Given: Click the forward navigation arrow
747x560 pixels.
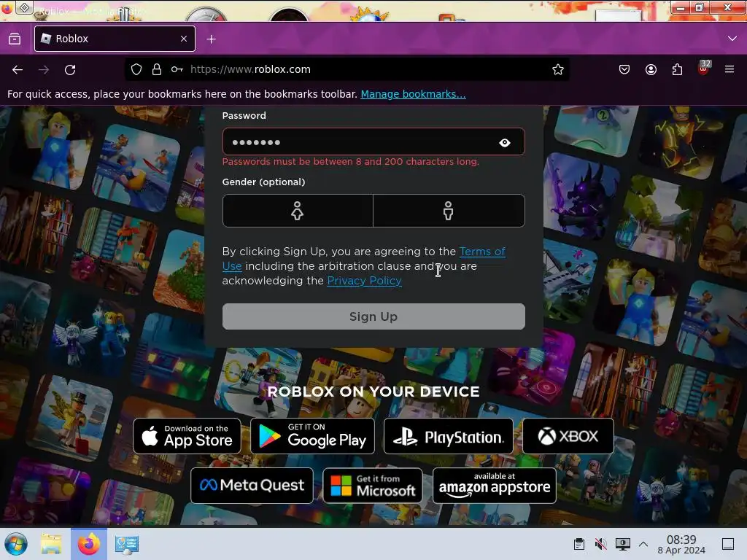Looking at the screenshot, I should tap(44, 70).
